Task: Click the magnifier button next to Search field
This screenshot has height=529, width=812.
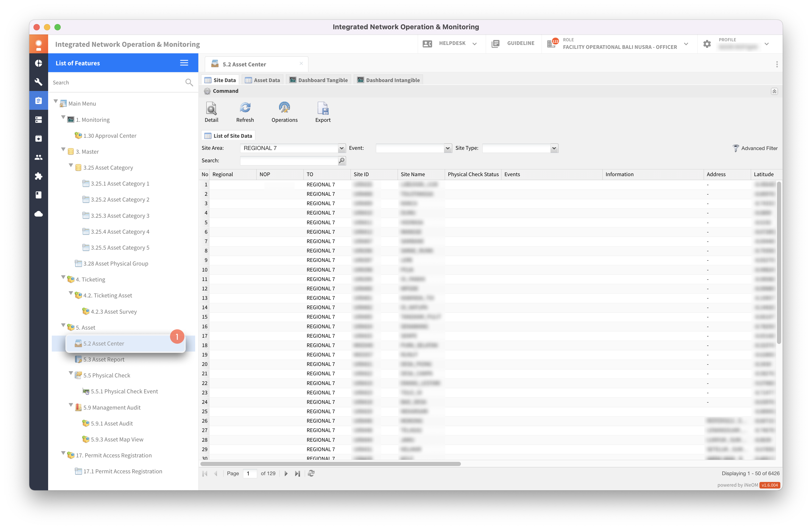Action: click(342, 160)
